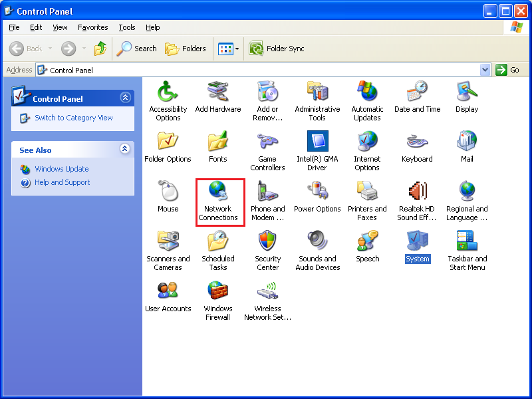Click the Search toolbar button
532x399 pixels.
point(137,49)
